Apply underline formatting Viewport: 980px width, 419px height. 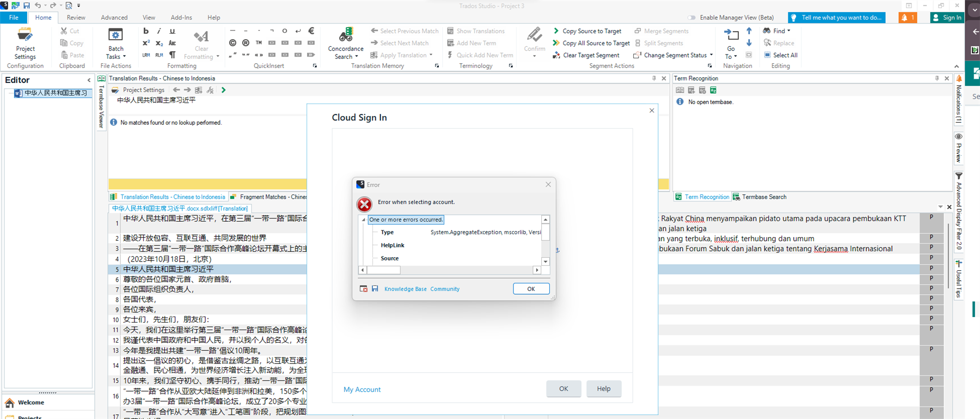pos(172,31)
